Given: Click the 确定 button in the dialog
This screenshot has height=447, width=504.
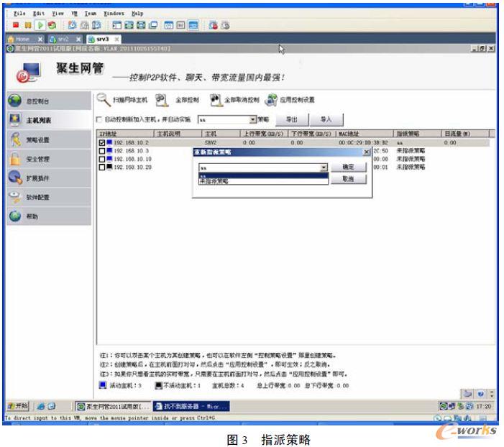Looking at the screenshot, I should 348,167.
